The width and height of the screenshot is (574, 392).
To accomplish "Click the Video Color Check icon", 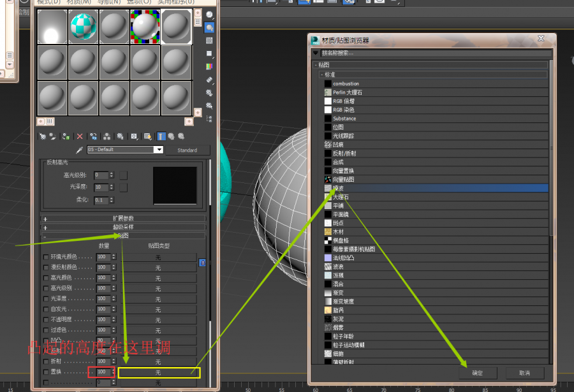I will [x=209, y=66].
